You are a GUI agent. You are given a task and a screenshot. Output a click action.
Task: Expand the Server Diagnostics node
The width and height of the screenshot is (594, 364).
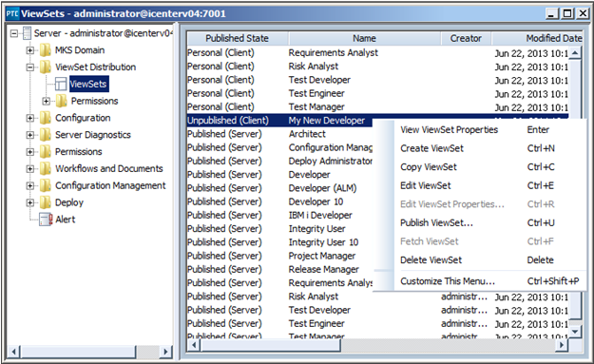[x=29, y=134]
